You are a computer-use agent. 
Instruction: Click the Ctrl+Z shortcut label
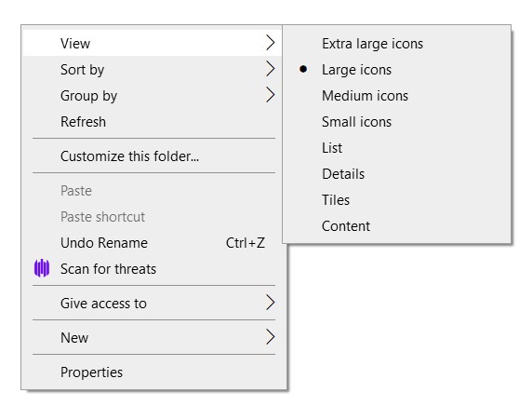pos(246,243)
